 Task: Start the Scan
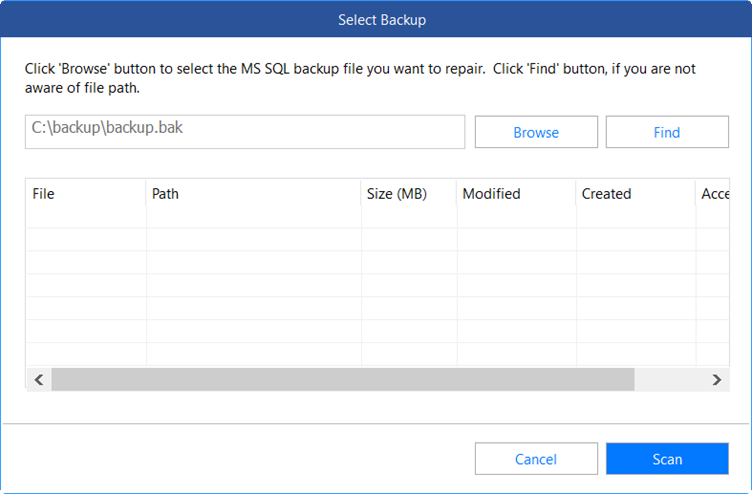(667, 459)
